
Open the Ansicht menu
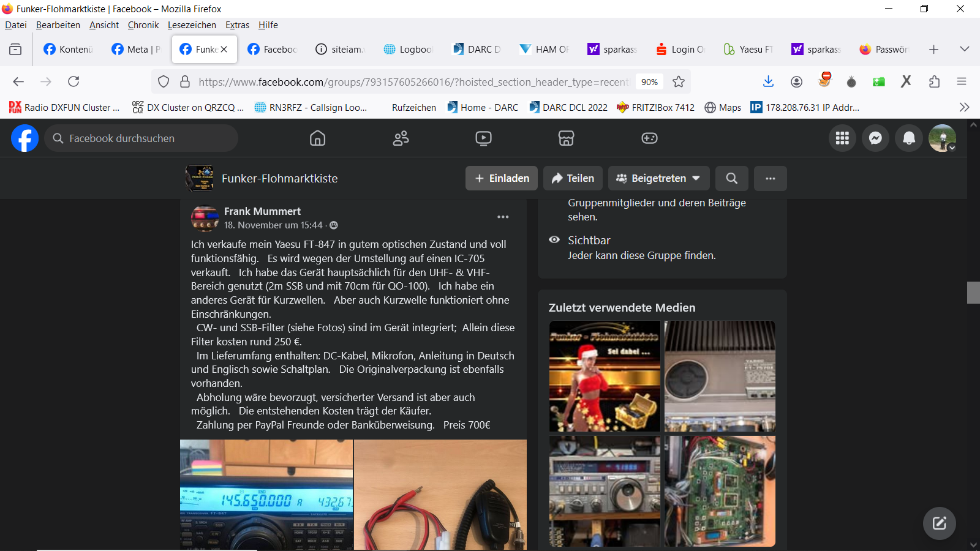click(x=104, y=25)
